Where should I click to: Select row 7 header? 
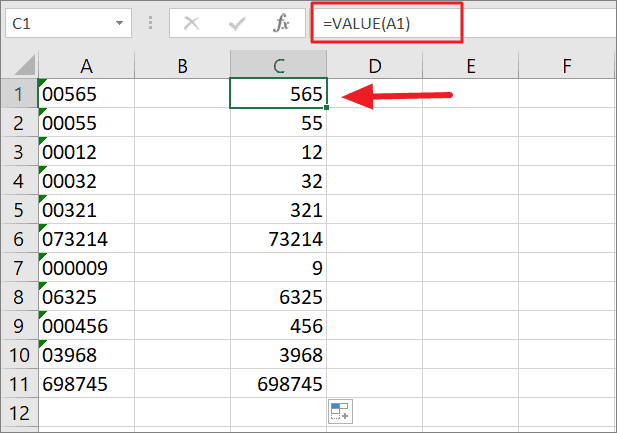click(x=19, y=267)
